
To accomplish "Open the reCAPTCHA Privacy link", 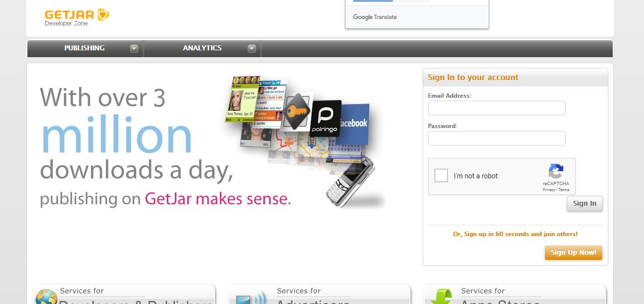I will [549, 190].
